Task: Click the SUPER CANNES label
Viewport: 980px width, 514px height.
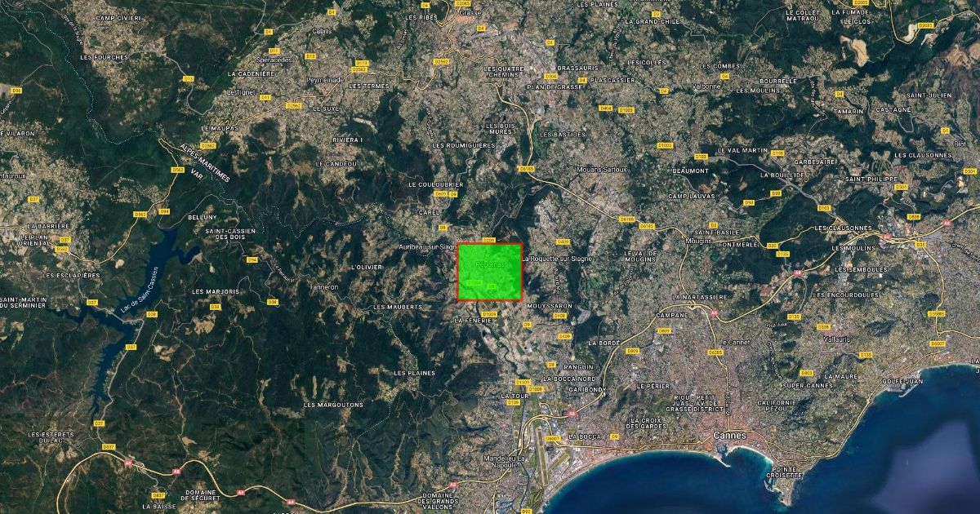Action: click(808, 385)
